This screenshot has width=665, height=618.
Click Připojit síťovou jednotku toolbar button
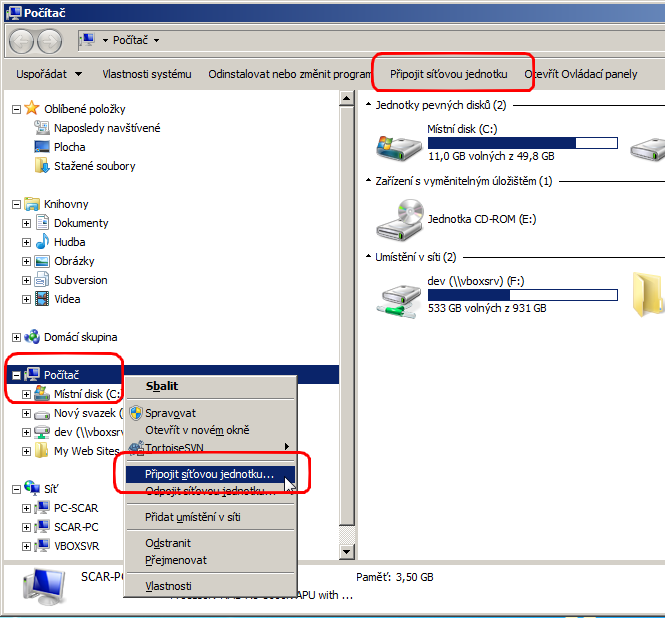(x=449, y=74)
